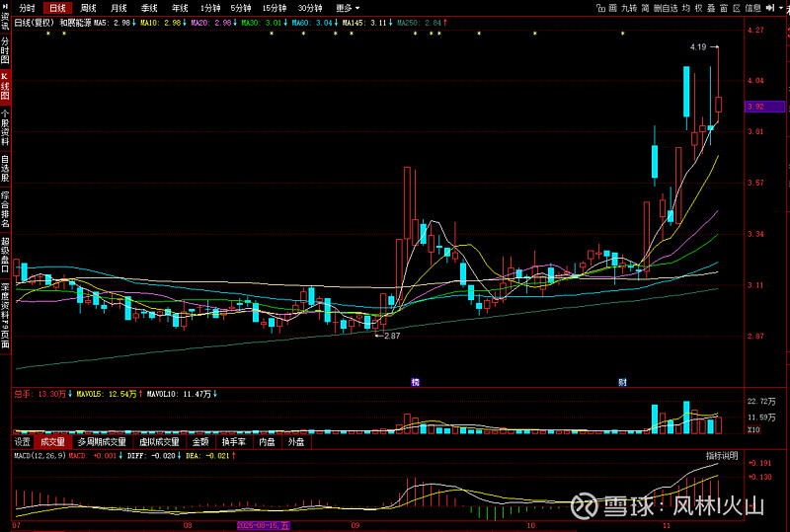Enable the 九转 indicator

coord(629,8)
